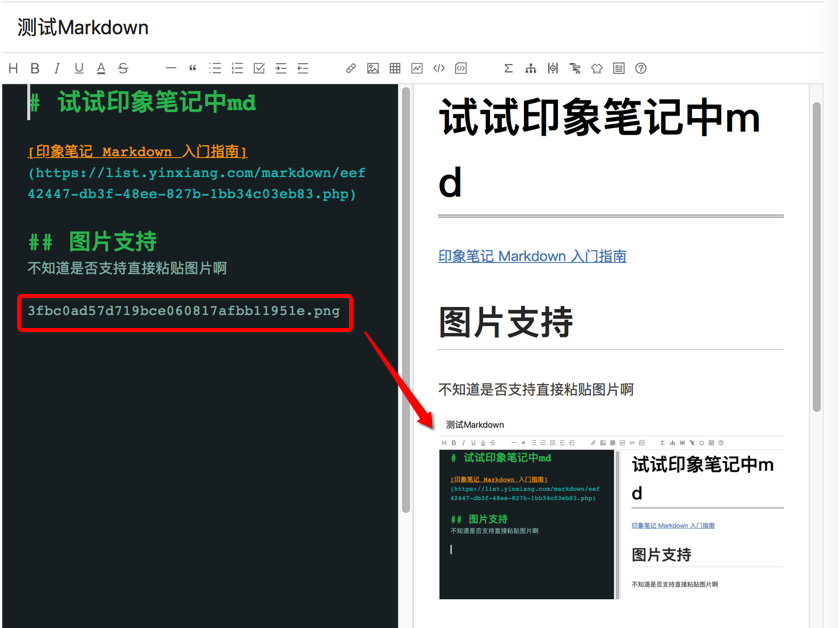Toggle underline formatting
Viewport: 838px width, 628px height.
(x=79, y=68)
